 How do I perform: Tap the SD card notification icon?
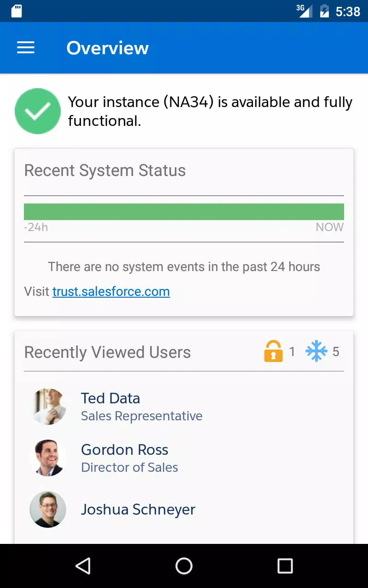coord(17,11)
